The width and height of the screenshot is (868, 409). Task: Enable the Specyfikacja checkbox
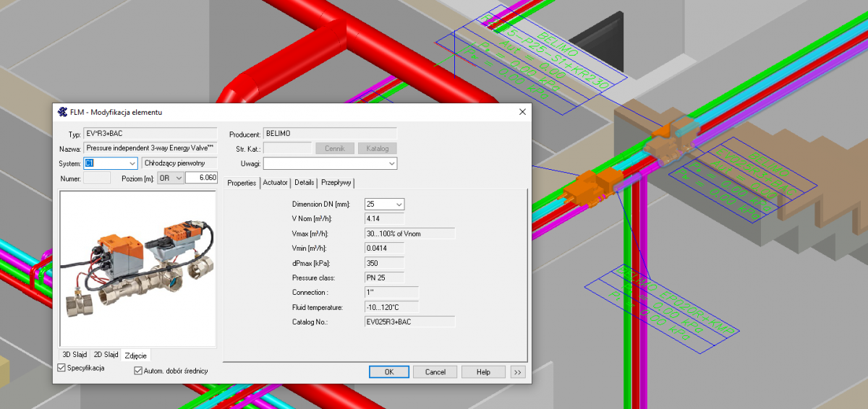(61, 369)
